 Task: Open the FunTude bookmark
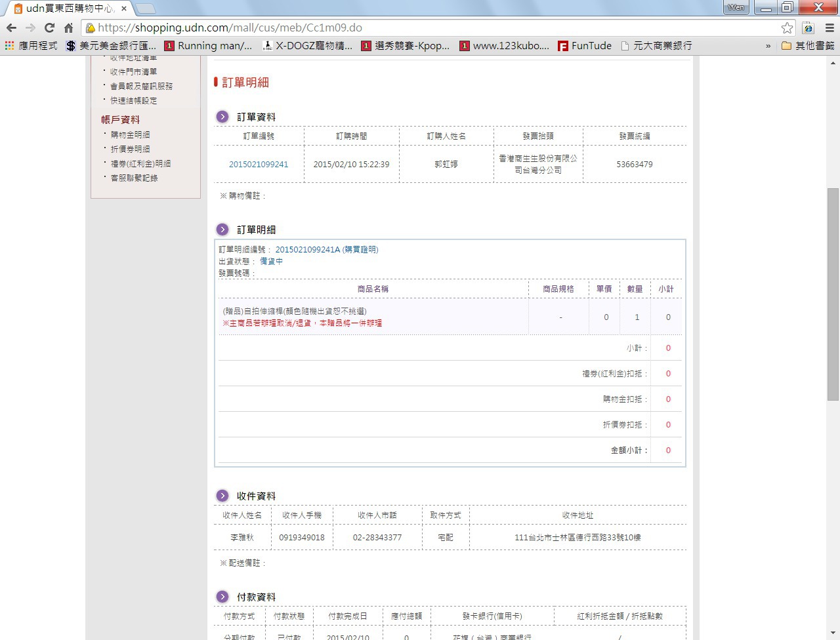pos(584,46)
